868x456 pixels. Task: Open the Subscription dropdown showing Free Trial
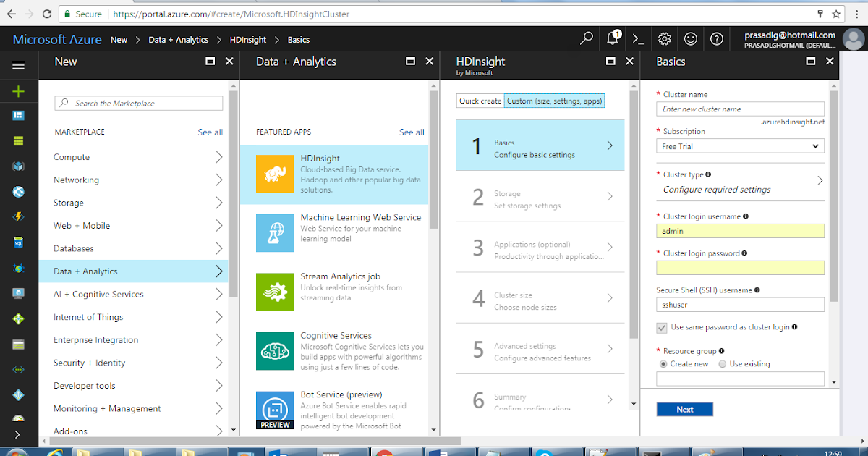click(x=739, y=145)
